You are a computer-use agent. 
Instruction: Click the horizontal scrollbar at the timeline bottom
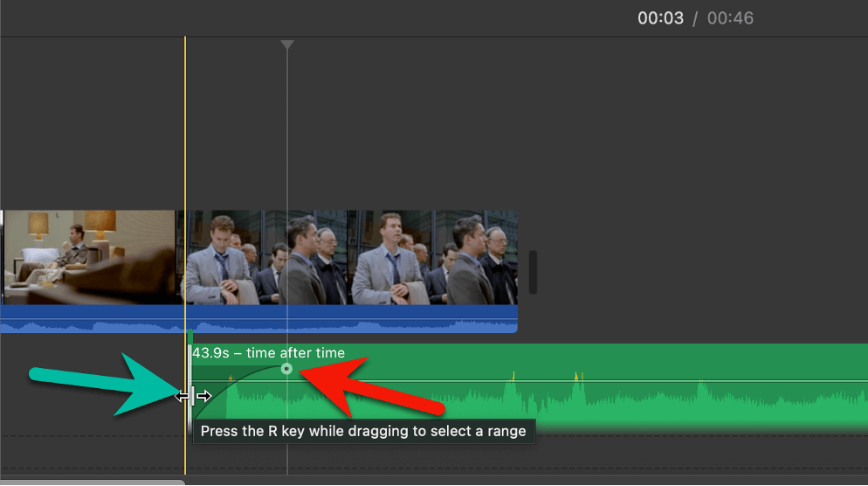click(x=93, y=483)
